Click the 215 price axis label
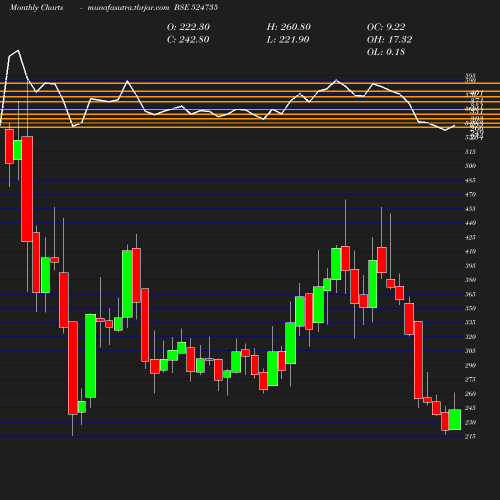The image size is (500, 500). 470,436
